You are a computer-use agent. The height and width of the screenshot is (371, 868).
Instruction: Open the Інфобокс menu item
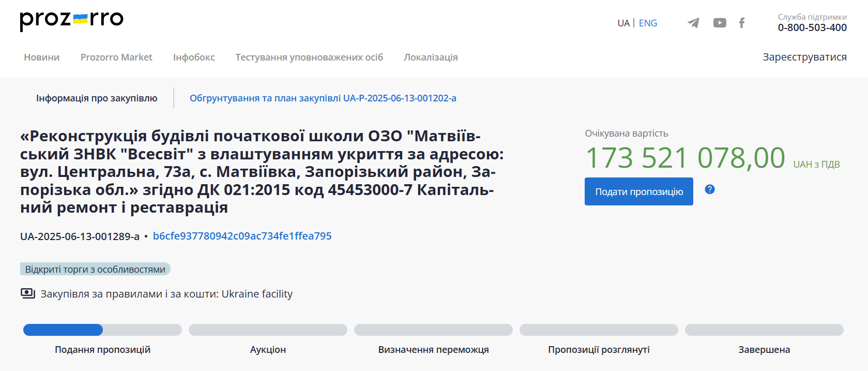(x=194, y=57)
